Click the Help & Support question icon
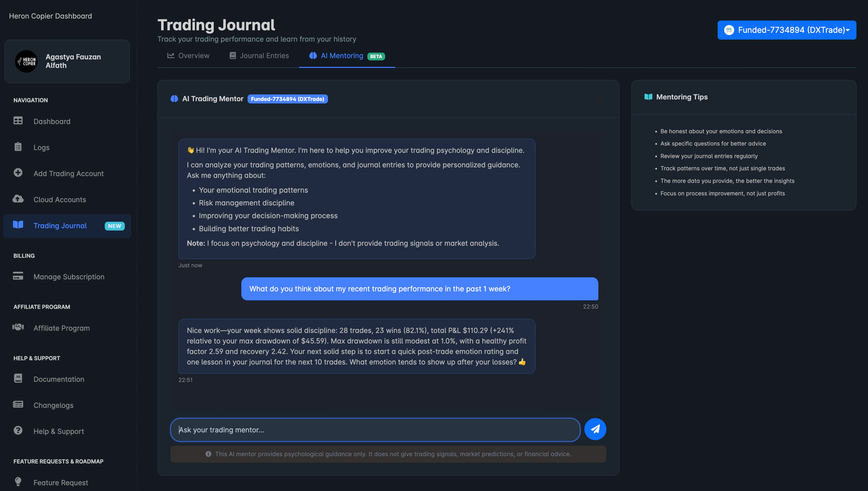The image size is (868, 491). click(x=18, y=430)
